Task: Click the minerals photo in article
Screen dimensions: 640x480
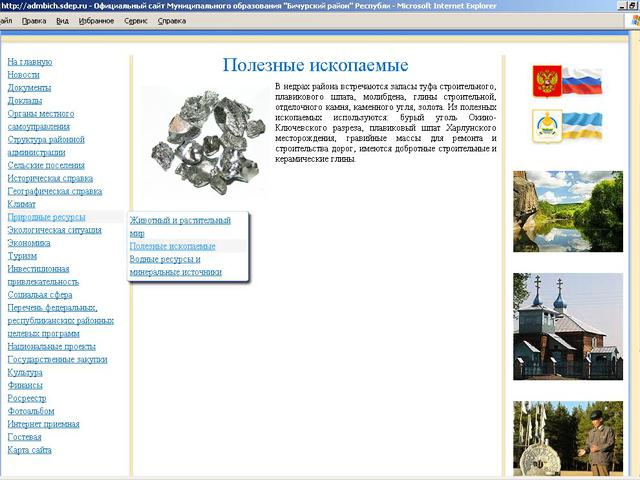Action: coord(206,141)
